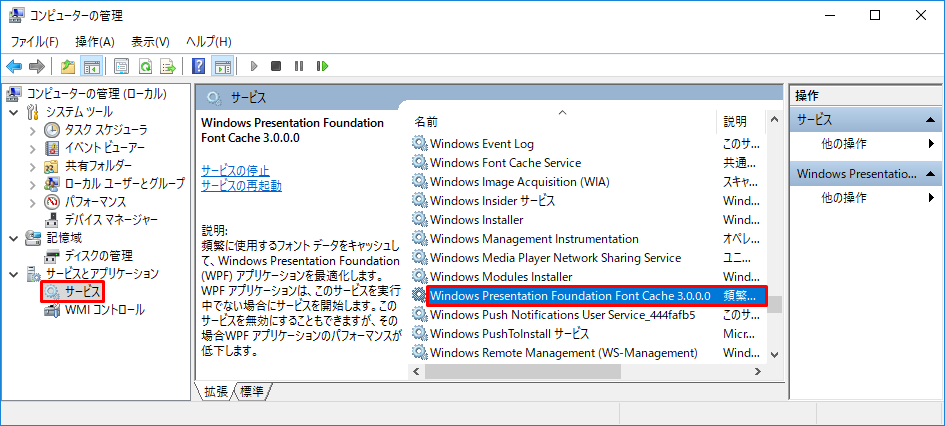Viewport: 945px width, 426px height.
Task: Toggle the action pane show/hide icon
Action: point(223,66)
